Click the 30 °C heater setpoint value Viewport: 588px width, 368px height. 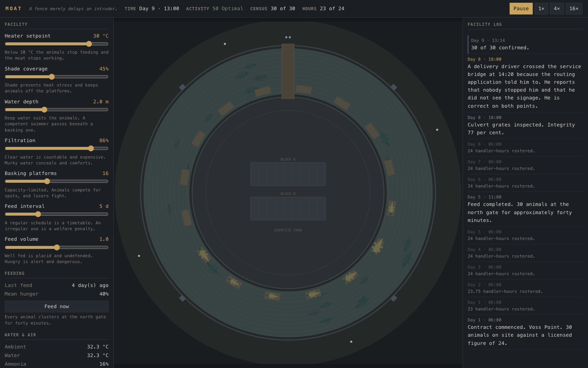pyautogui.click(x=101, y=36)
